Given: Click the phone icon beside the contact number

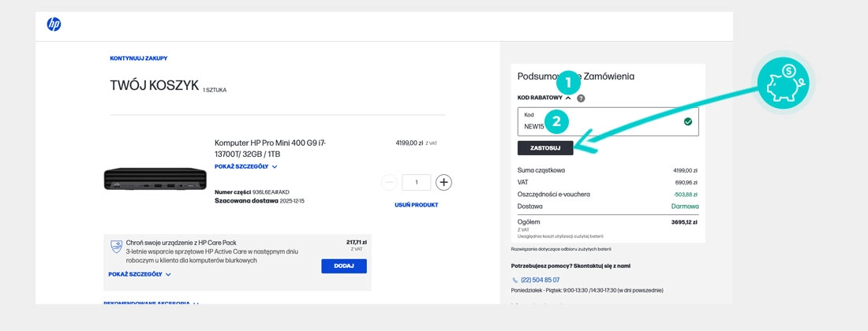Looking at the screenshot, I should [x=515, y=280].
